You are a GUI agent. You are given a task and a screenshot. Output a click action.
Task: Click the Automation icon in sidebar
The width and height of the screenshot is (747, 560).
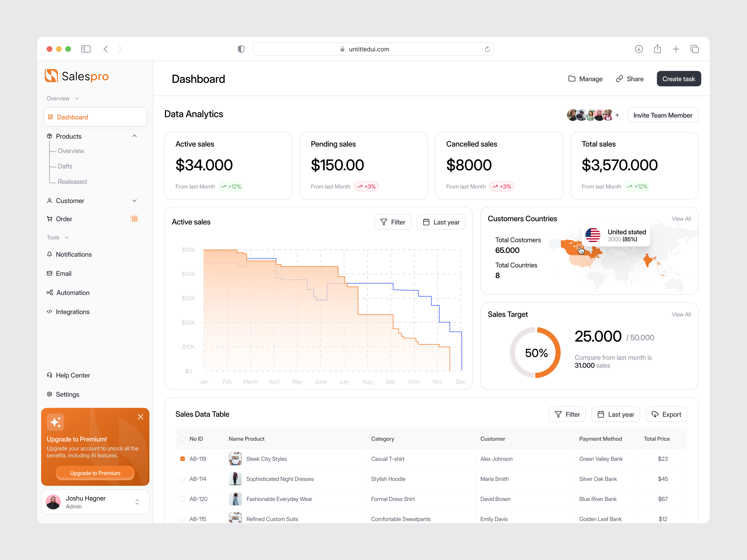point(50,292)
